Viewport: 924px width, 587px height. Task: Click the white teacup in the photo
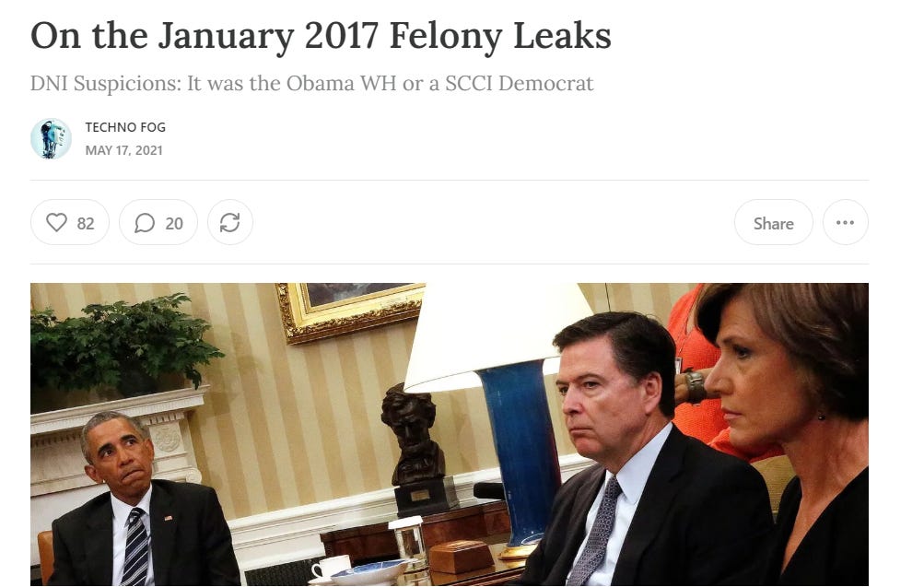(330, 567)
